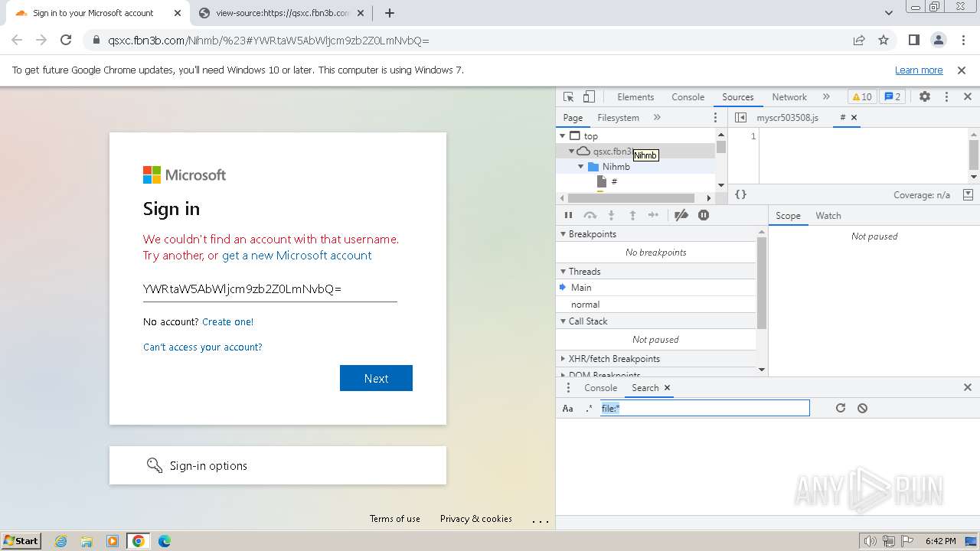Show more DevTools panel tabs chevron

pos(826,97)
